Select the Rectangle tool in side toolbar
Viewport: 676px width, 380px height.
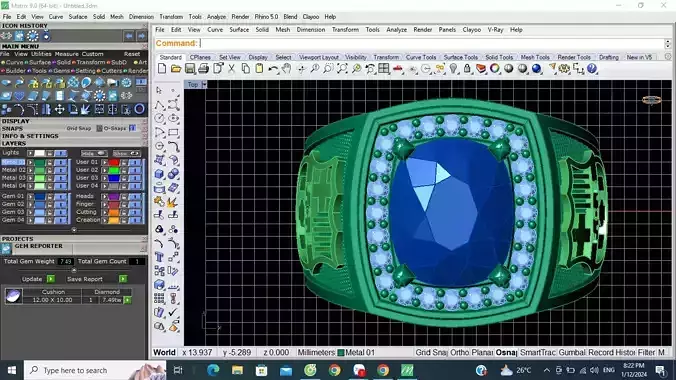pyautogui.click(x=173, y=132)
